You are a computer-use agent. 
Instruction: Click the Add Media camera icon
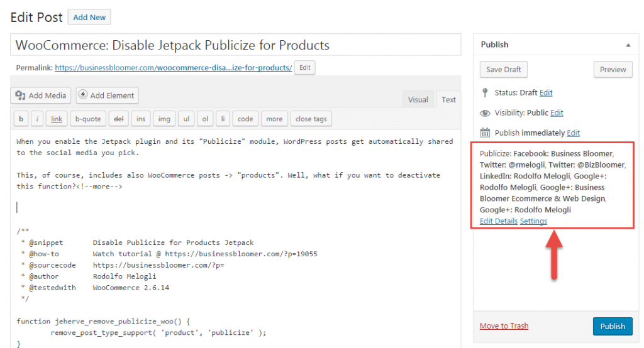tap(20, 95)
